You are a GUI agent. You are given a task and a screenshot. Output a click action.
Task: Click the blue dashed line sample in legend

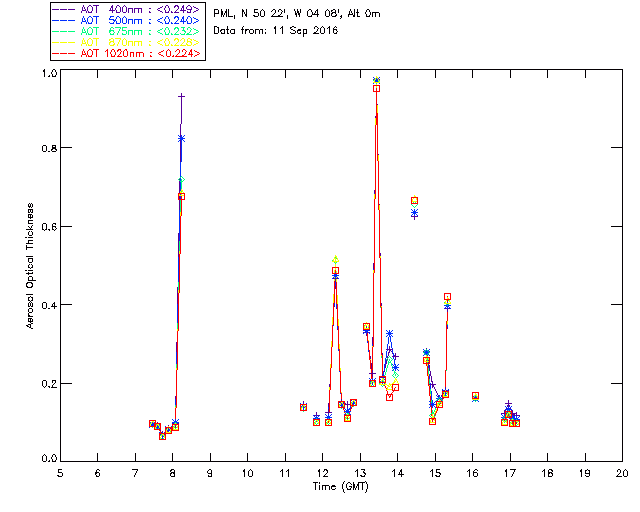(64, 20)
